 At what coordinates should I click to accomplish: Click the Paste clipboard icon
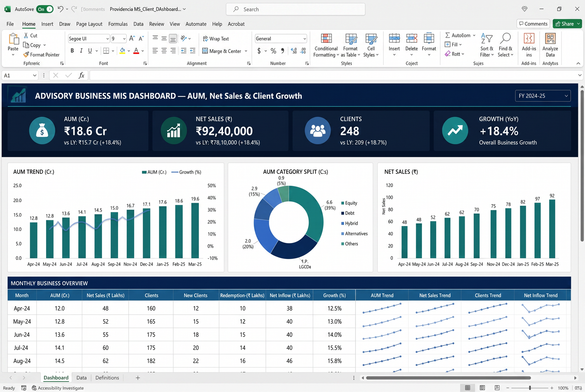click(13, 39)
